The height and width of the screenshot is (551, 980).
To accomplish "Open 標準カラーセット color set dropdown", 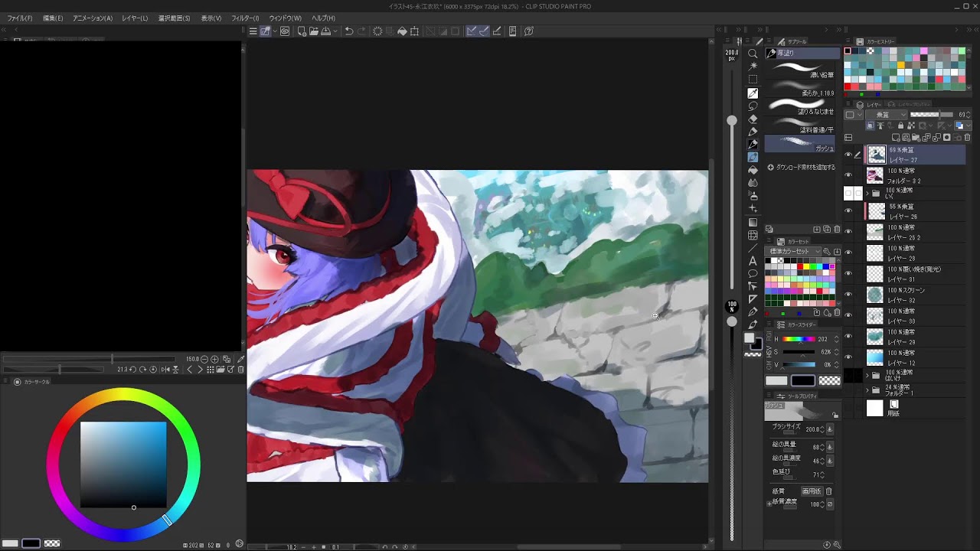I will coord(794,252).
